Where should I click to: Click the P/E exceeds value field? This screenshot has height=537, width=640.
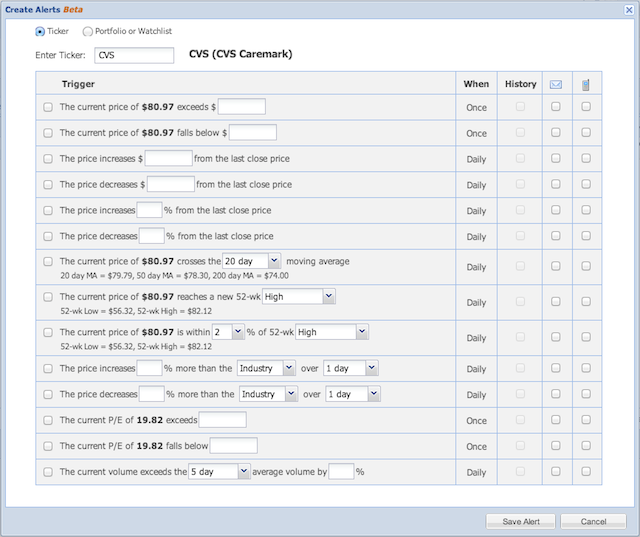coord(222,420)
